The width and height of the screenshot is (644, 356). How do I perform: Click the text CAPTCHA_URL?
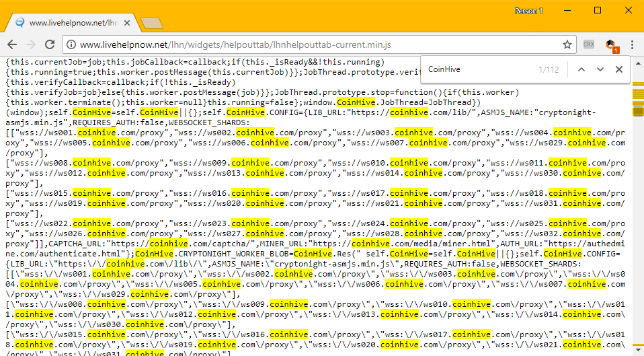75,244
